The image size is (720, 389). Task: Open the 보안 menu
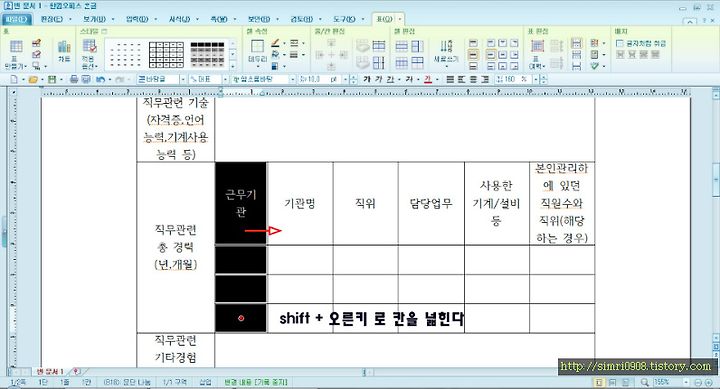pos(259,19)
